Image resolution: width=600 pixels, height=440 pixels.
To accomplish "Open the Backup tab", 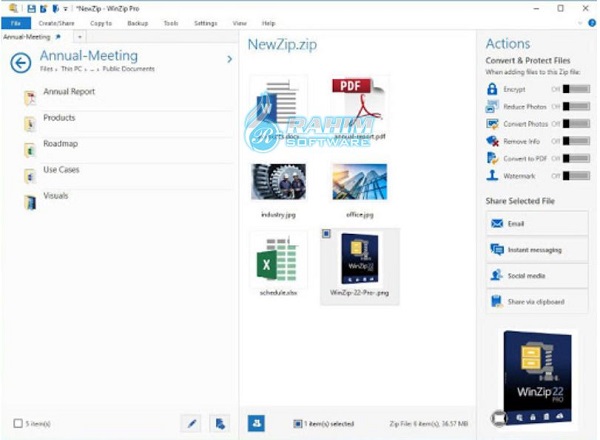I will point(138,23).
